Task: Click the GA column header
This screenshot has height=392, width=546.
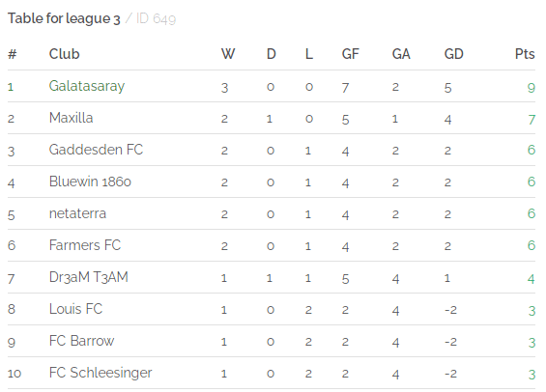Action: 401,54
